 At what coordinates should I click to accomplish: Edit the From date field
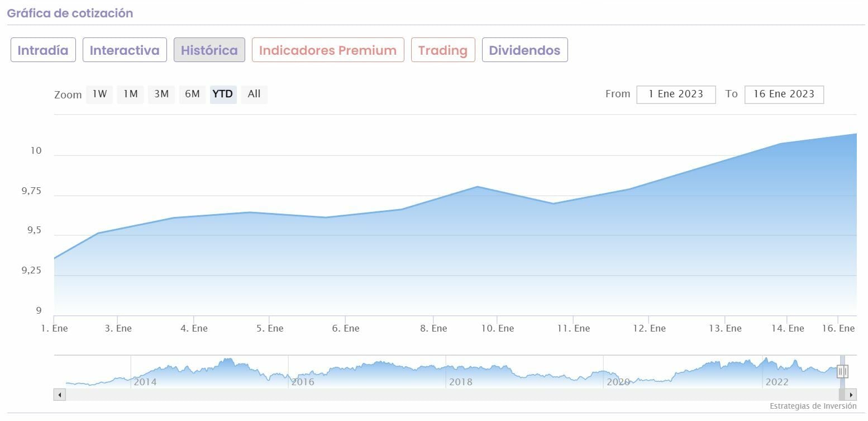[x=676, y=94]
